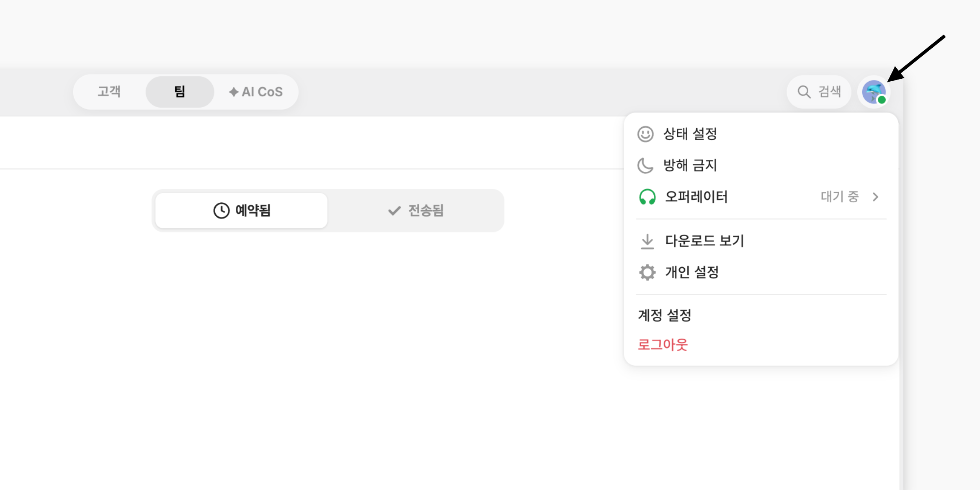Click the moon icon for 방해 금지
980x490 pixels.
[645, 165]
